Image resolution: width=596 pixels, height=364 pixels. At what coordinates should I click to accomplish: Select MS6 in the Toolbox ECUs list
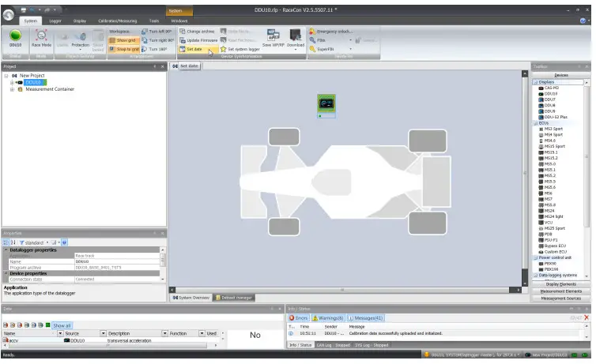pos(546,193)
